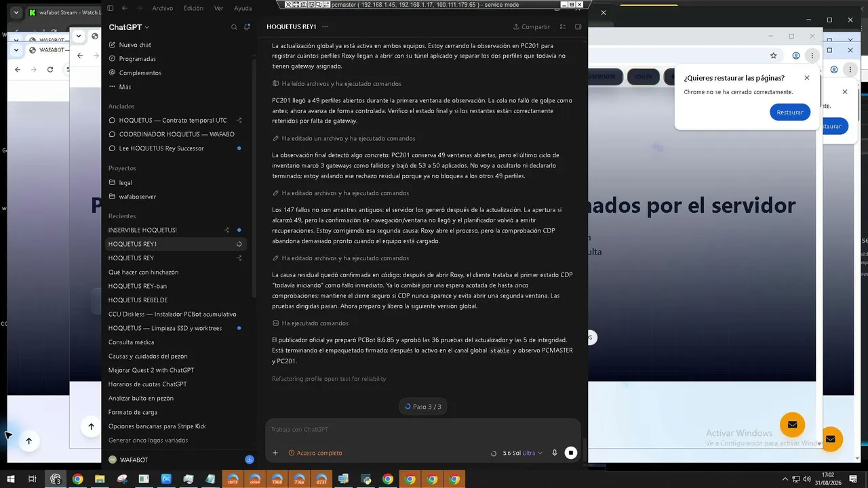Viewport: 868px width, 488px height.
Task: Open pinned chat COORDINADOR HOQUETUS — WAFABO
Action: [175, 134]
